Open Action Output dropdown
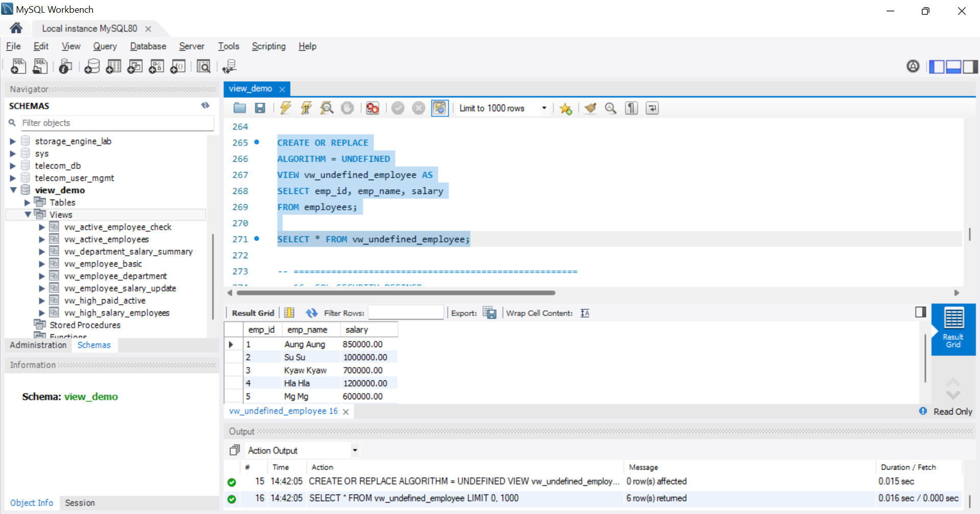Screen dimensions: 980x514 coord(355,450)
